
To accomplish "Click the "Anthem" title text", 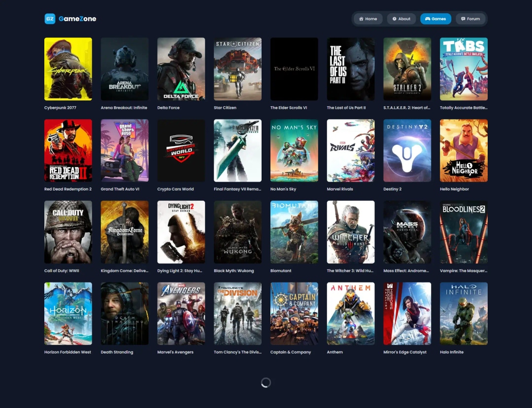I will [335, 352].
